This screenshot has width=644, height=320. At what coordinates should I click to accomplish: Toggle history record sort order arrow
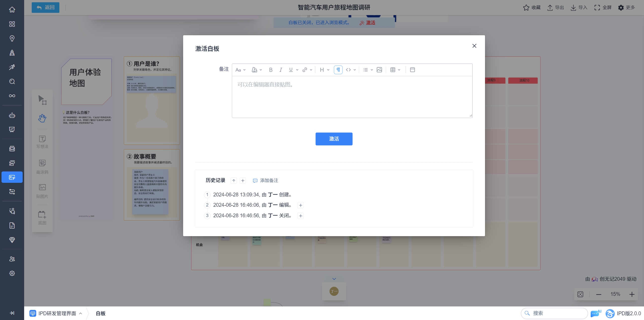[234, 181]
